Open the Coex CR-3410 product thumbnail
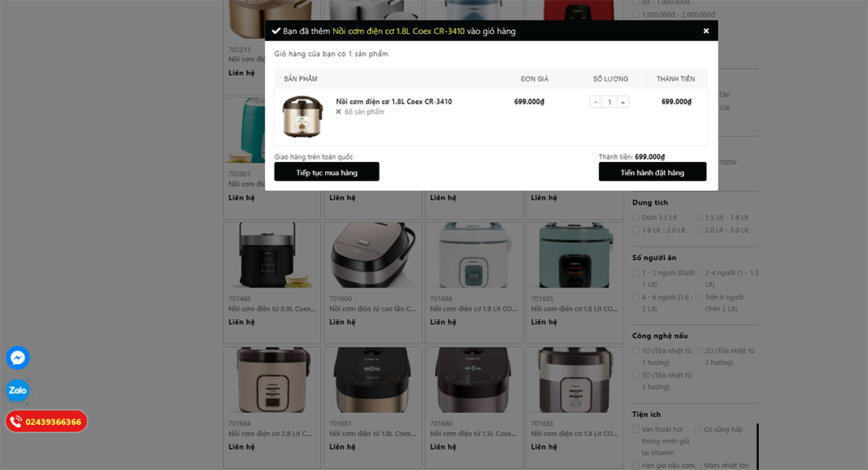This screenshot has height=470, width=868. [x=302, y=116]
